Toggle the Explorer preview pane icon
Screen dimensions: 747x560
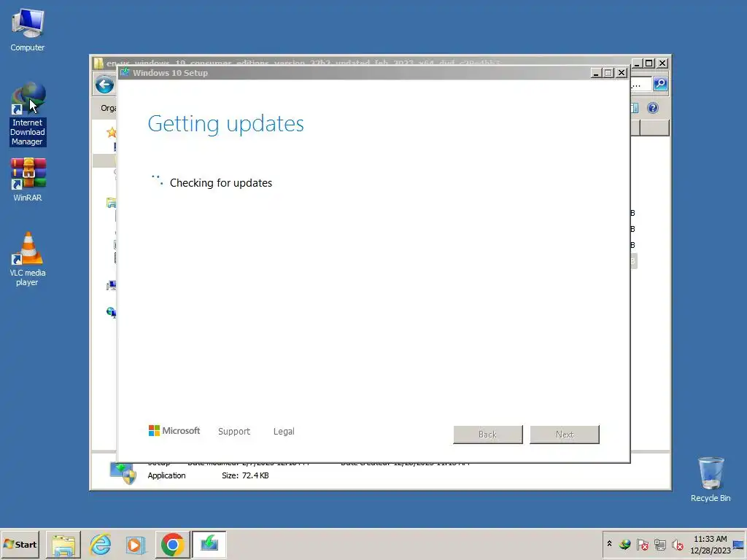[635, 108]
